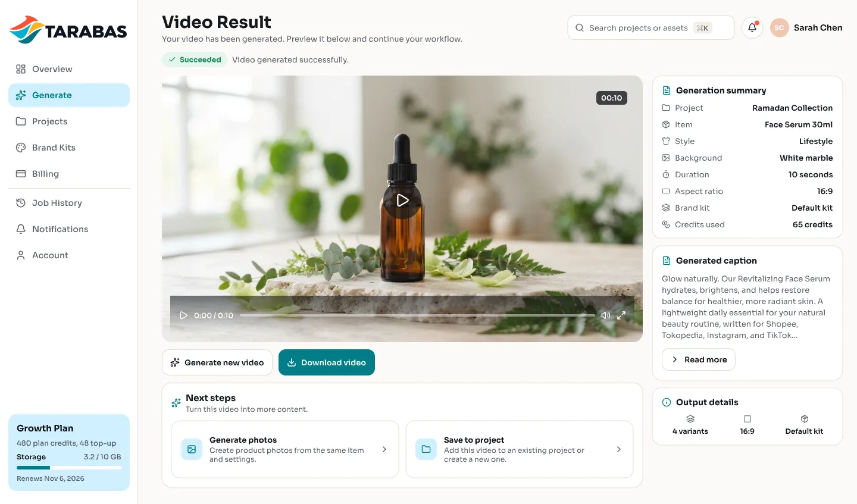Open Overview in the sidebar
Image resolution: width=857 pixels, height=504 pixels.
[x=69, y=69]
